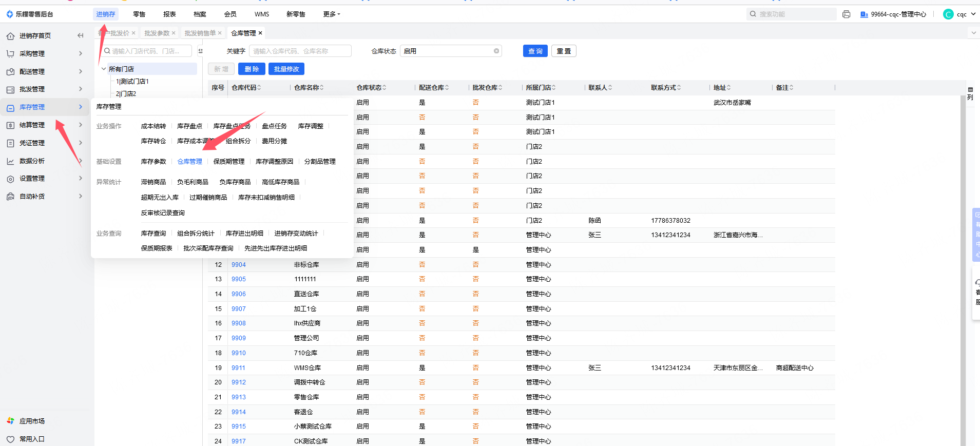Sort by the 所属门店 column sort icon
The height and width of the screenshot is (446, 980).
point(554,88)
